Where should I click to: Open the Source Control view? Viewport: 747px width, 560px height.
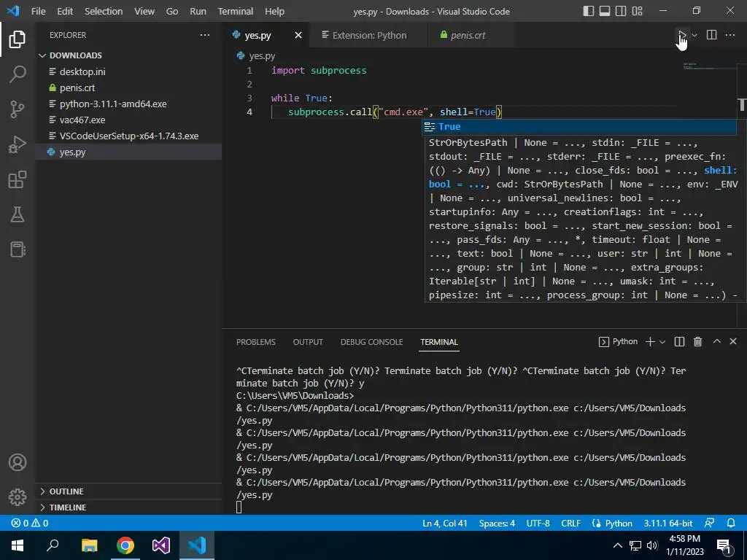18,109
